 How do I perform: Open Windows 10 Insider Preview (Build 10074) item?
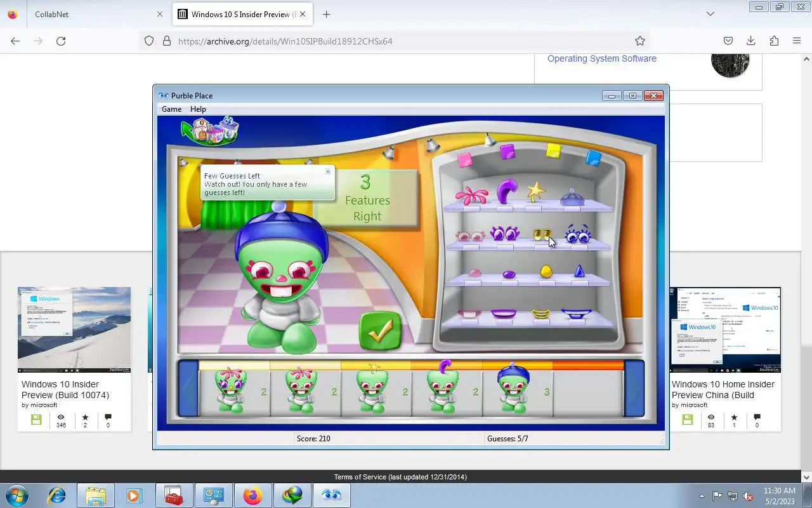pos(65,389)
